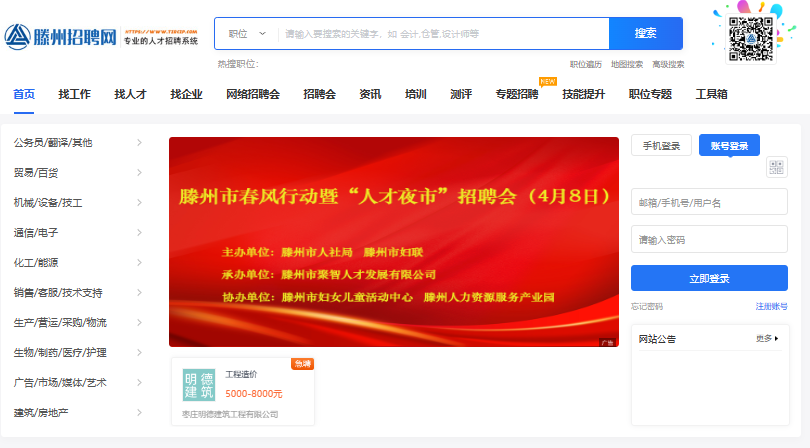The image size is (810, 448).
Task: Switch to 手机登录 tab
Action: point(661,146)
